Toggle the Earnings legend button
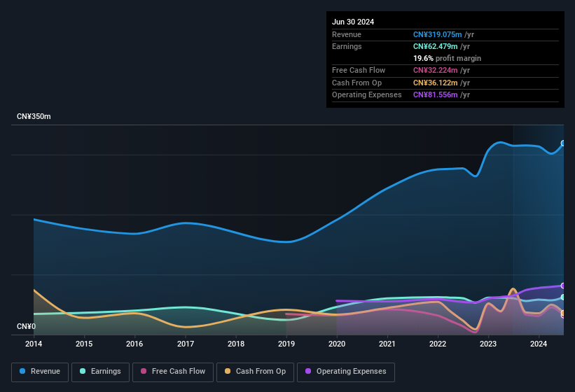This screenshot has height=392, width=575. click(100, 372)
